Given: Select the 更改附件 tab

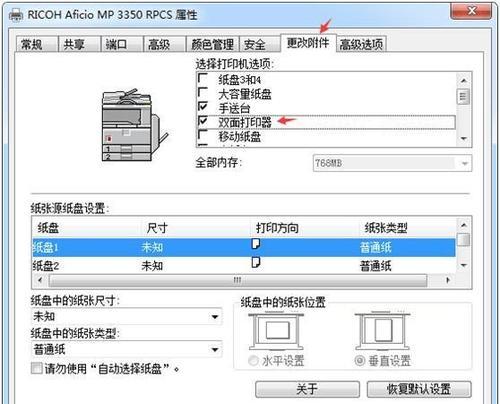Looking at the screenshot, I should pos(308,43).
